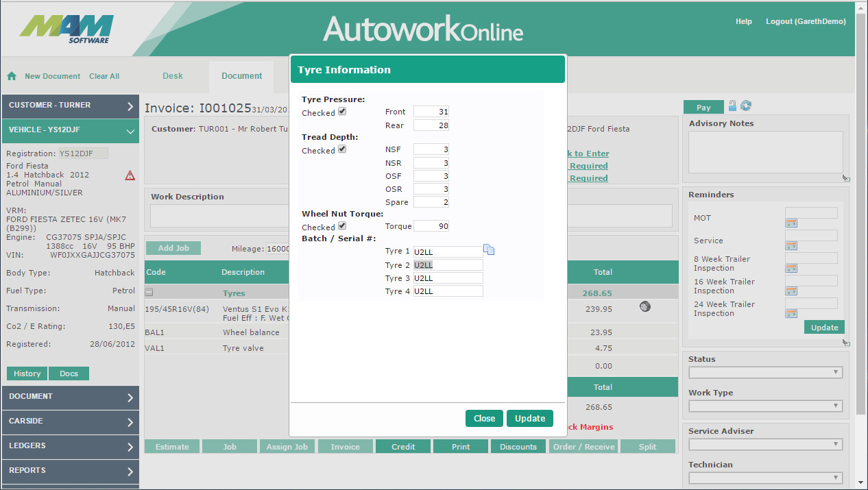Collapse the Tyres group in job table
The image size is (868, 490).
tap(149, 293)
